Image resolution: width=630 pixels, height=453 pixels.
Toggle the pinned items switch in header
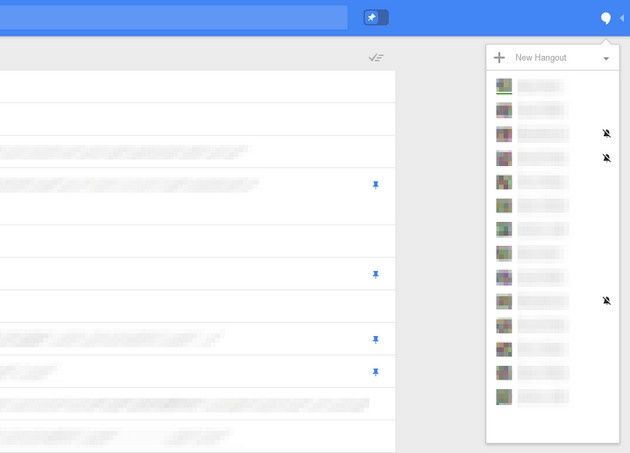point(376,18)
